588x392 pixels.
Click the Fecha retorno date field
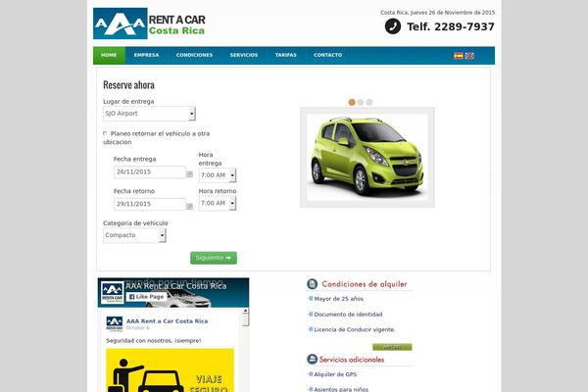pyautogui.click(x=150, y=204)
